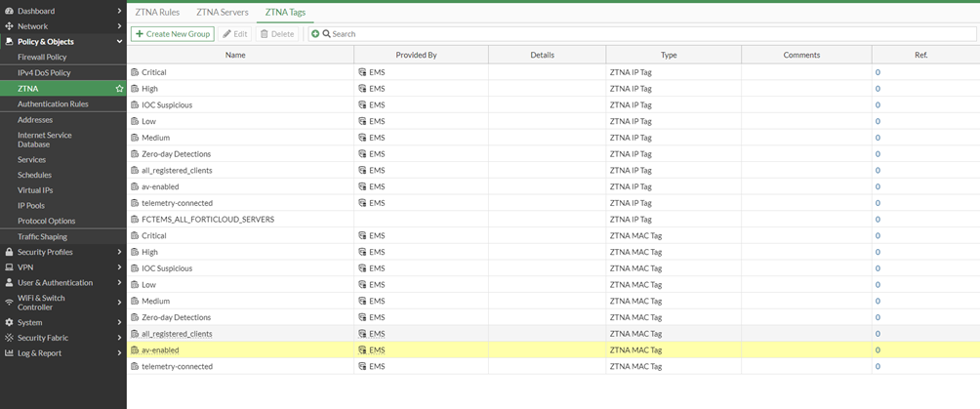Click tag icon of ZTNA IP Critical row
Viewport: 980px width, 409px height.
(x=135, y=72)
